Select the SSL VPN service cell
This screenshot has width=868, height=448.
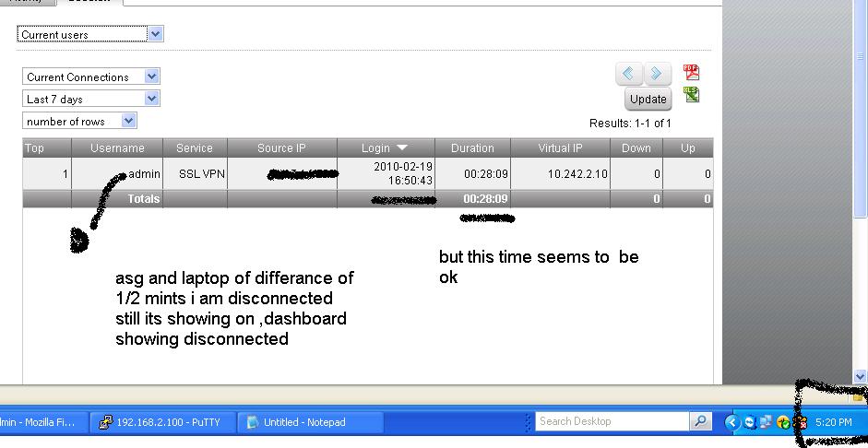pos(195,174)
